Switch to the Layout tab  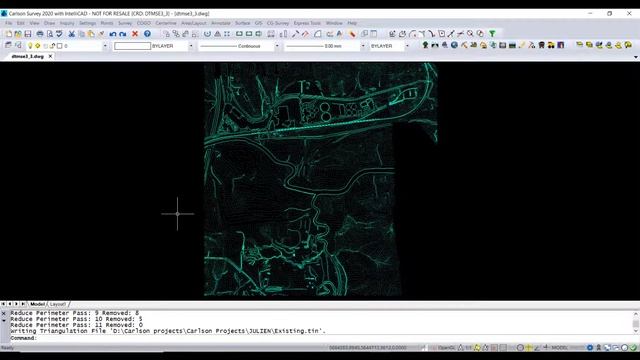[58, 304]
